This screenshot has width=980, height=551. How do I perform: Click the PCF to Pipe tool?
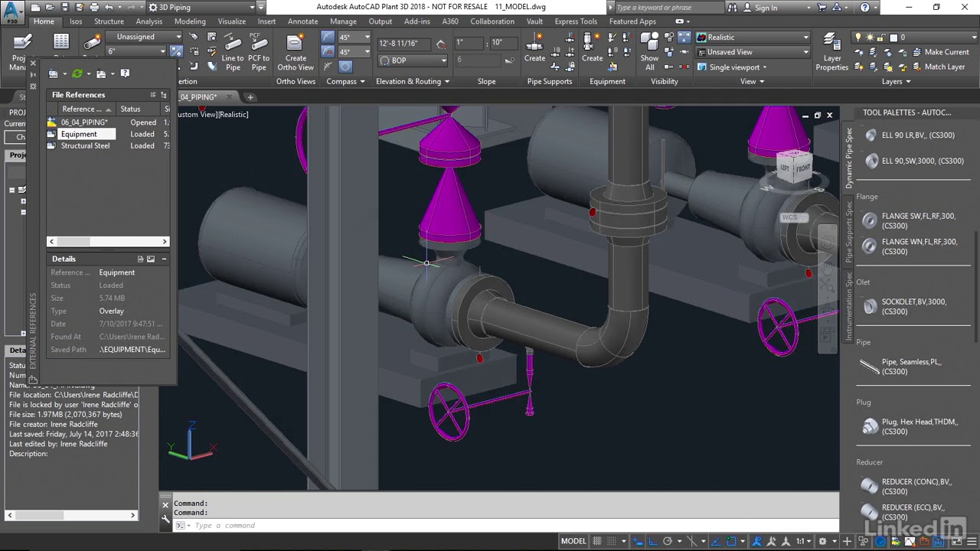(x=259, y=52)
